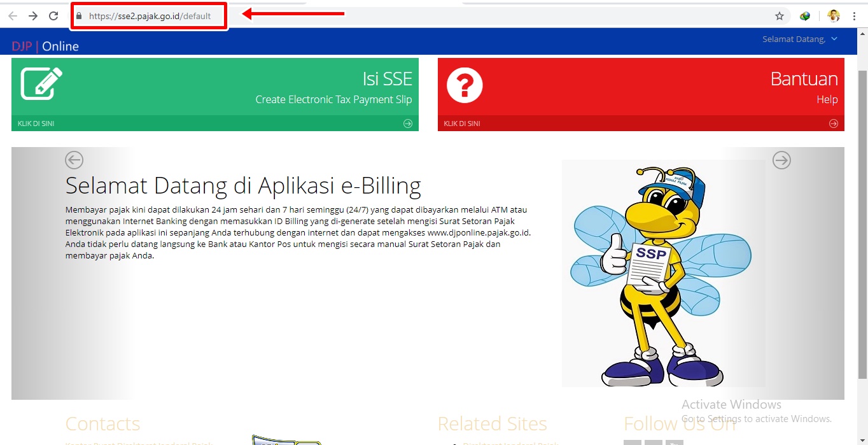Click the heading Selamat Datang di Aplikasi e-Billing
This screenshot has height=445, width=868.
pos(243,185)
